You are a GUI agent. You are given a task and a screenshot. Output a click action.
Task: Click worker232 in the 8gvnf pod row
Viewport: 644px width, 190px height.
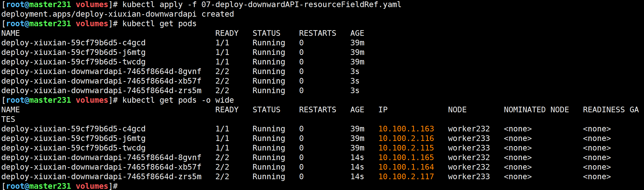(469, 157)
